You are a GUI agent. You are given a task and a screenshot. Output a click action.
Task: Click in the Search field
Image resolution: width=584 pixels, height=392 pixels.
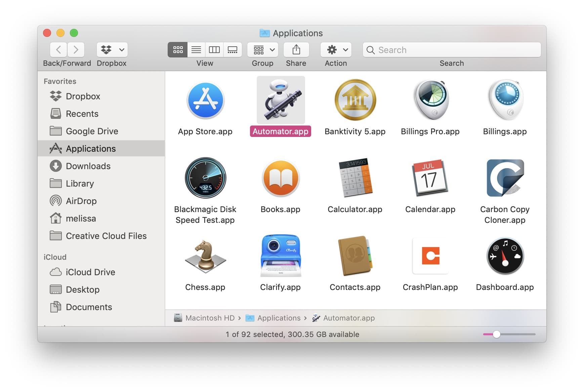point(452,50)
